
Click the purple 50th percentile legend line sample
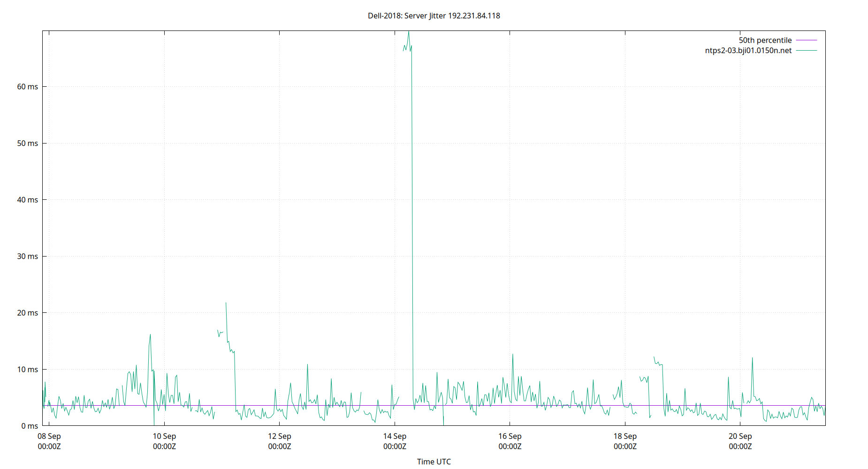(806, 40)
